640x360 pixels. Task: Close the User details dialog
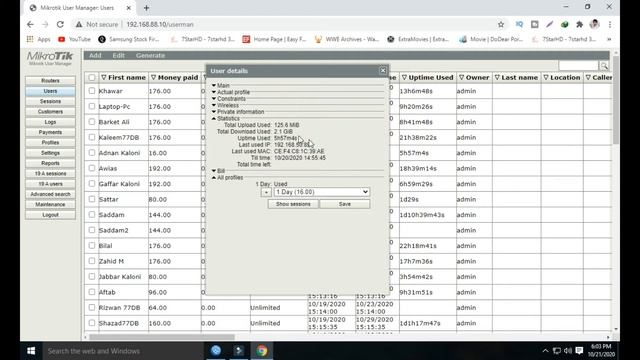383,71
